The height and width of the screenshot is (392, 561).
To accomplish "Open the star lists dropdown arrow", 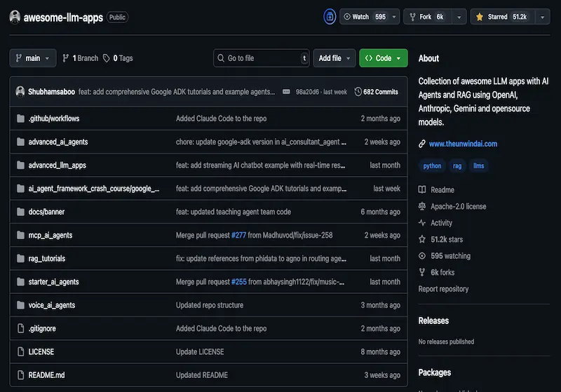I will tap(542, 17).
